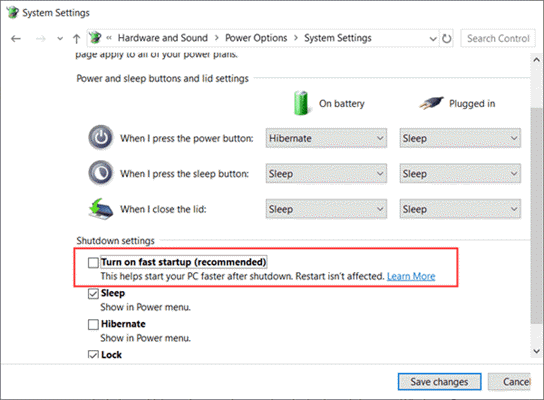Screen dimensions: 544x400
Task: Open sleep button Plugged in dropdown
Action: coord(460,173)
